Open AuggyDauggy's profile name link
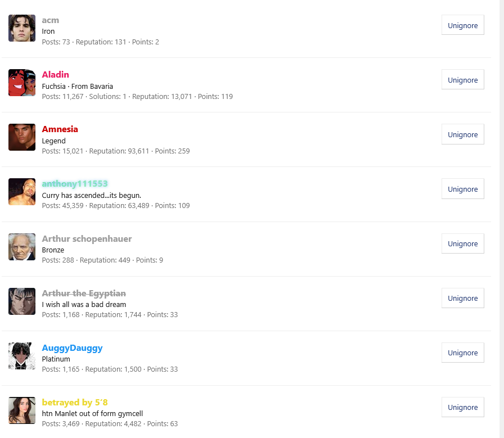Image resolution: width=504 pixels, height=438 pixels. pyautogui.click(x=73, y=348)
